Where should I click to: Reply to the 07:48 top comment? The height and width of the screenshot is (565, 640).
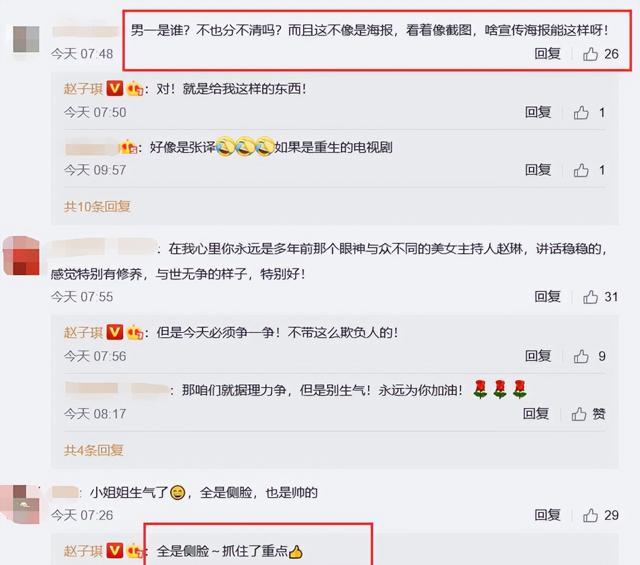[x=547, y=53]
